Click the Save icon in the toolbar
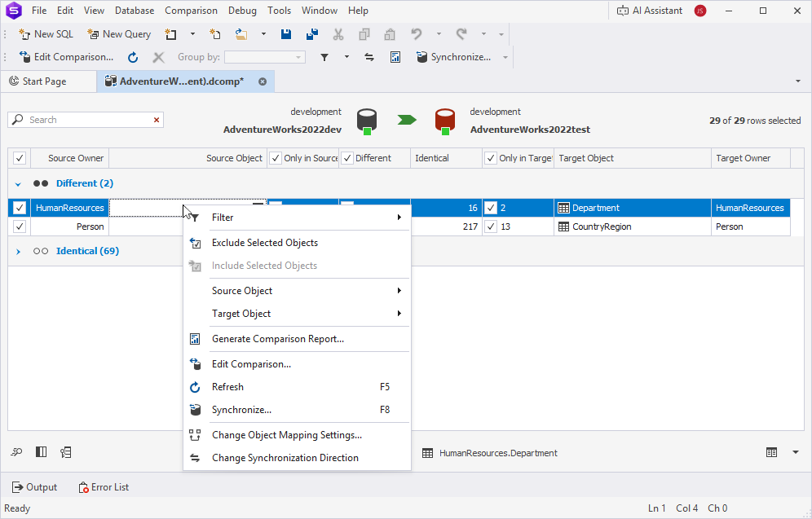The image size is (812, 519). (x=286, y=34)
